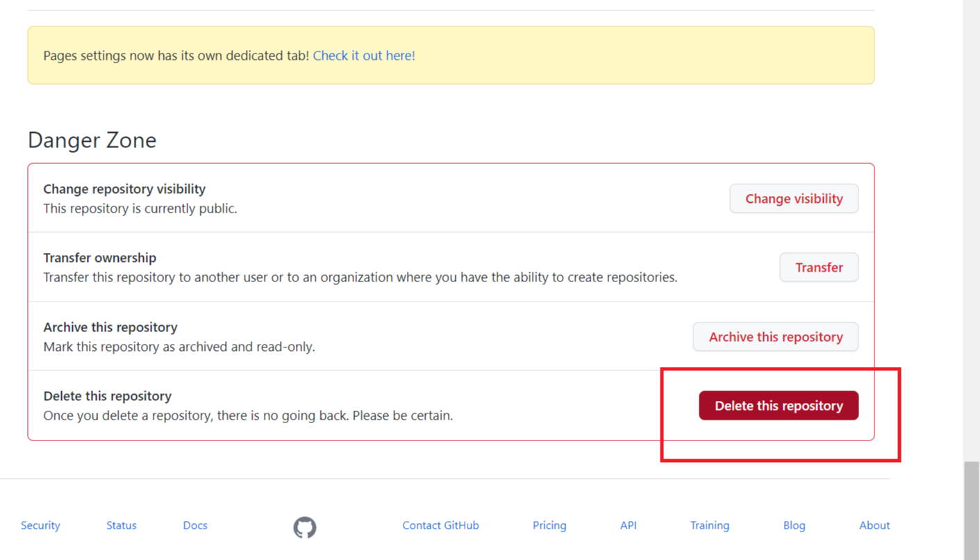Click 'Change repository visibility' title text
The image size is (980, 560).
point(124,189)
